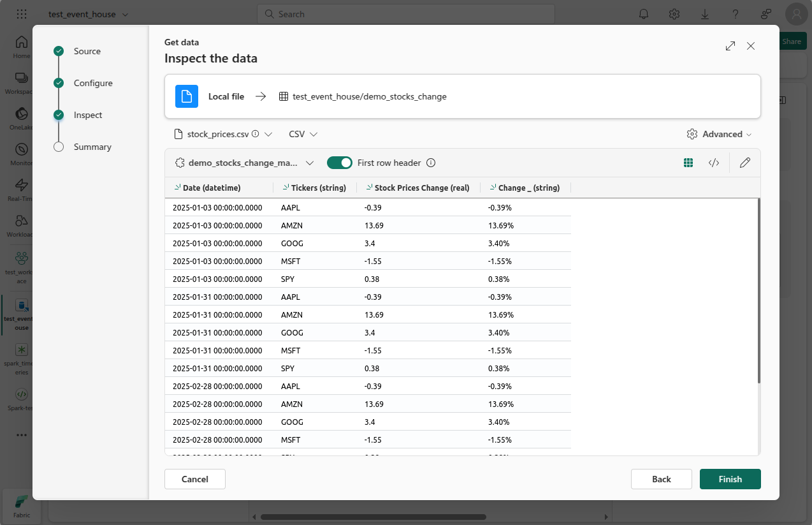Disable the First row header toggle
812x525 pixels.
tap(339, 163)
